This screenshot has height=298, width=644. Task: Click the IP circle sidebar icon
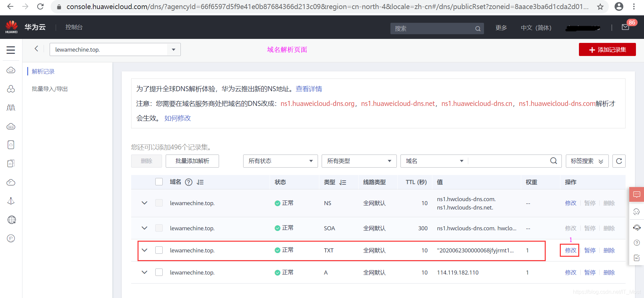(x=11, y=238)
